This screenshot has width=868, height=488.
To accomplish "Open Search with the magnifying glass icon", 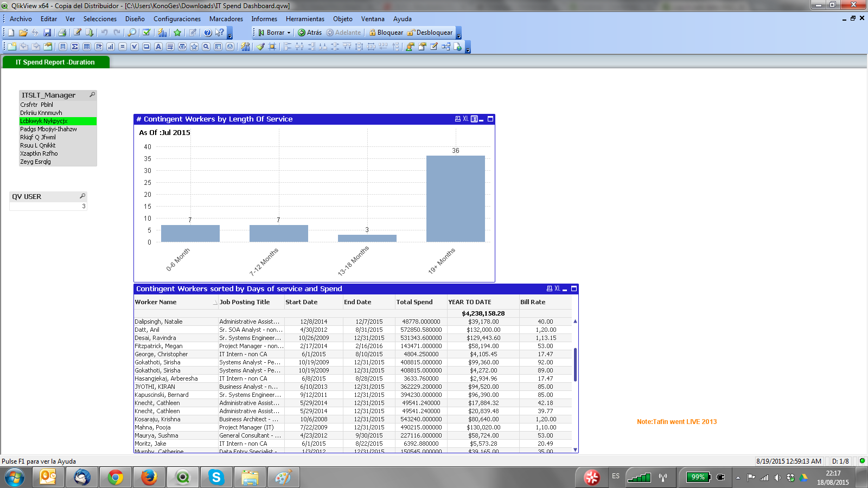I will [132, 33].
